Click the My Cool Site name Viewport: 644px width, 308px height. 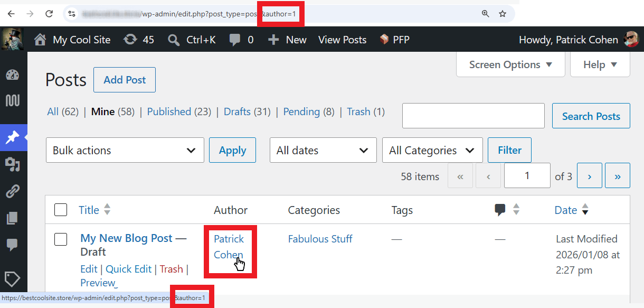82,40
